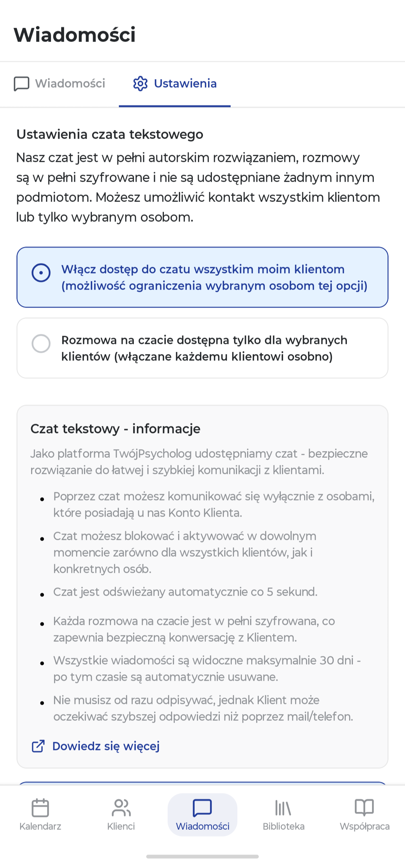
Task: Choose the "Rozmowa na czacie dostępna" option card
Action: (202, 348)
